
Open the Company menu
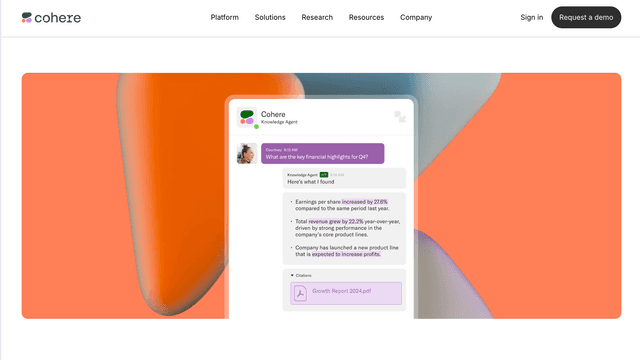click(416, 18)
